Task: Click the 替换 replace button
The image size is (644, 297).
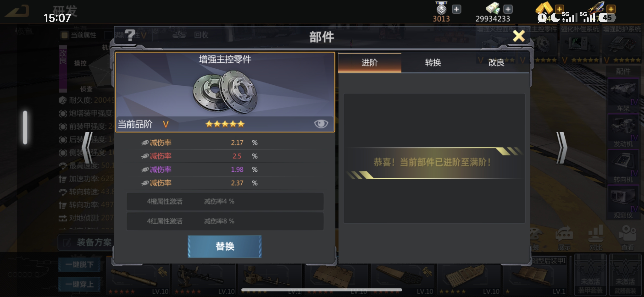Action: pyautogui.click(x=224, y=246)
